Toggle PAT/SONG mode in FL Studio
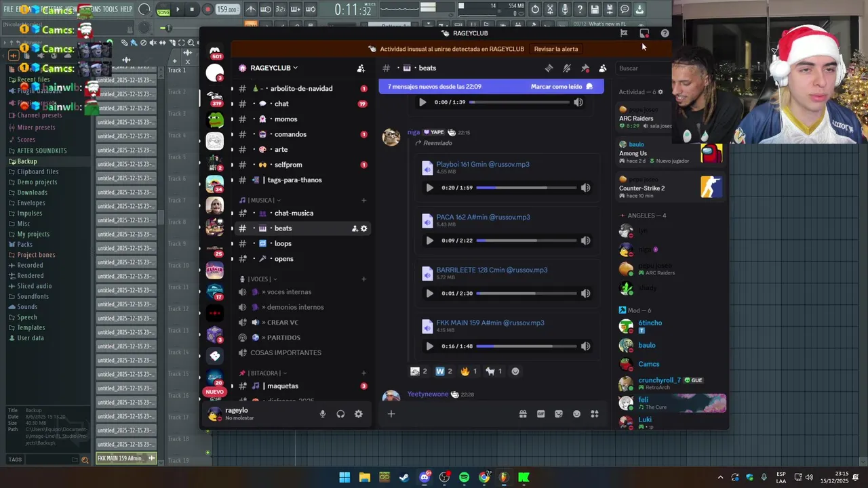 [x=163, y=9]
